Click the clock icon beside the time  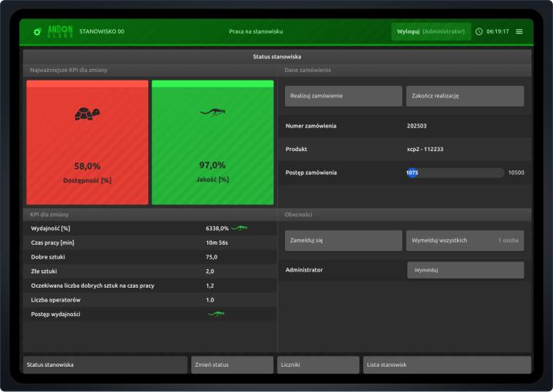pos(479,31)
